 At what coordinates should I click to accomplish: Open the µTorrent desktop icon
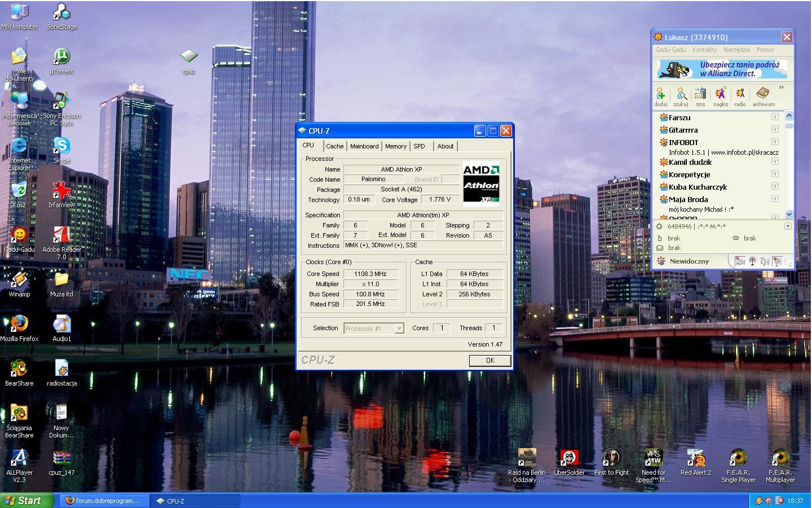point(61,61)
